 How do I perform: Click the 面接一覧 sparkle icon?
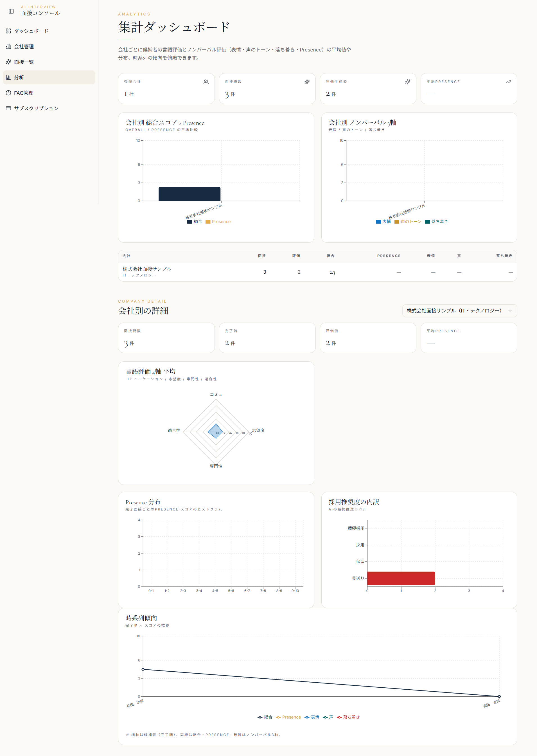(9, 62)
